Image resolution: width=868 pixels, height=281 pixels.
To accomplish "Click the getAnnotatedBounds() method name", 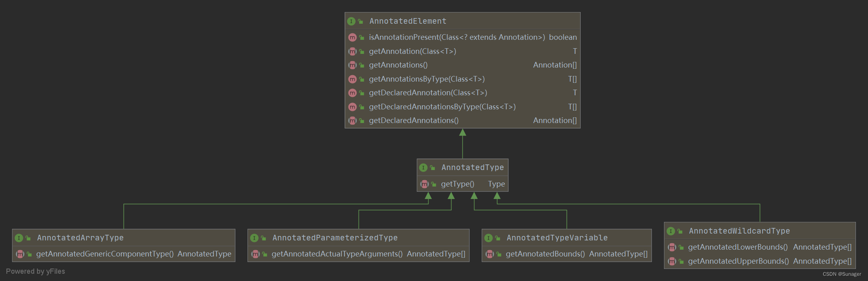I will coord(545,254).
